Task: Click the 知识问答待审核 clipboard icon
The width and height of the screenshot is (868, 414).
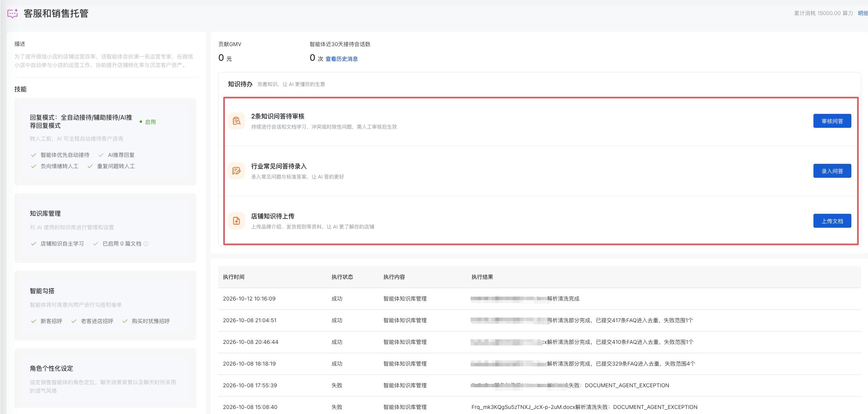Action: [236, 121]
